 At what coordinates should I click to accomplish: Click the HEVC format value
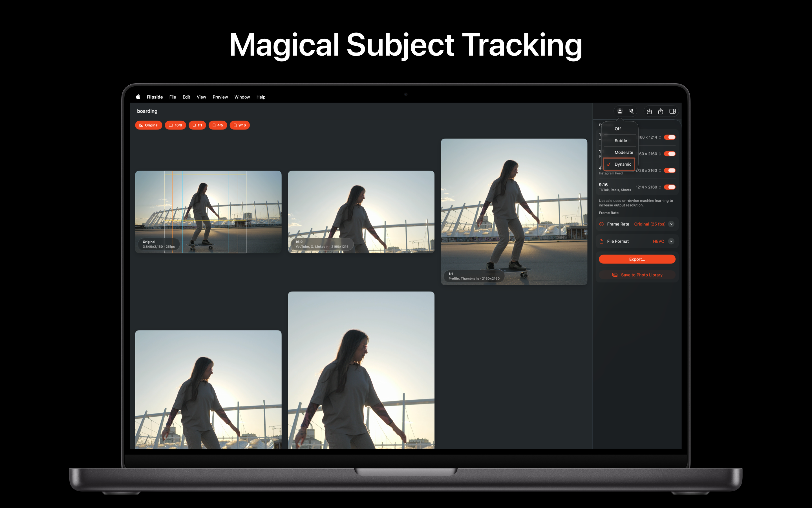tap(658, 241)
